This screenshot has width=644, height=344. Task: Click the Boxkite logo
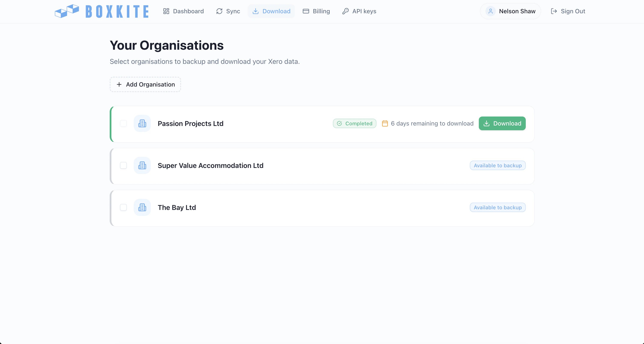[x=102, y=11]
